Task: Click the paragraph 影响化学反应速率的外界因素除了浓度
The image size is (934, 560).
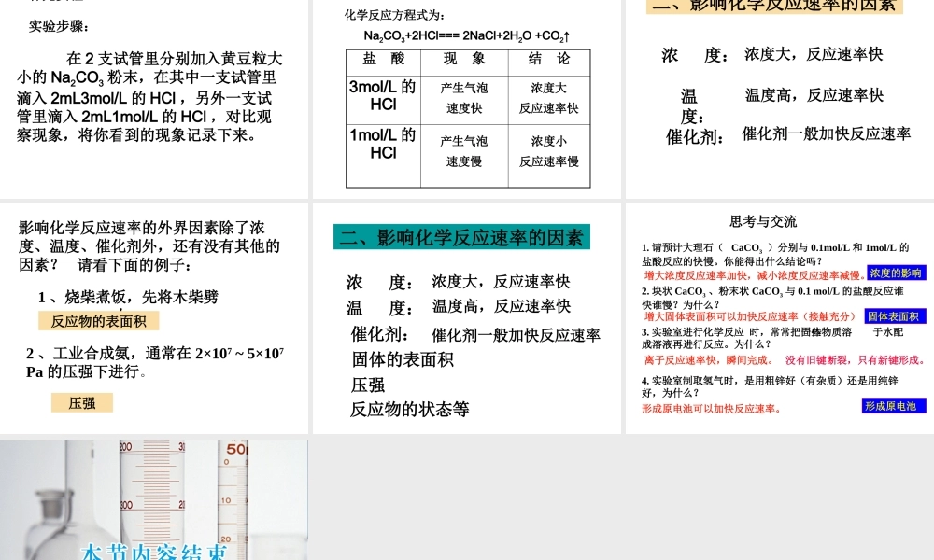Action: [149, 246]
